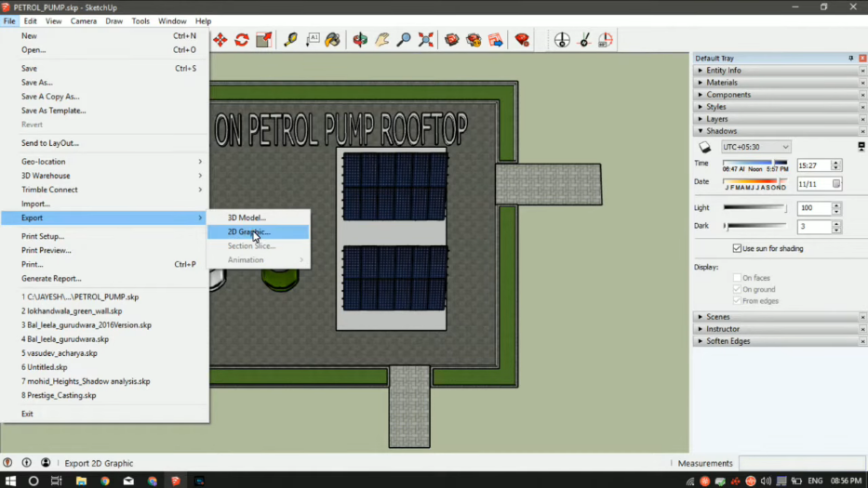Click the Zoom Extents tool
The width and height of the screenshot is (868, 488).
coord(426,40)
